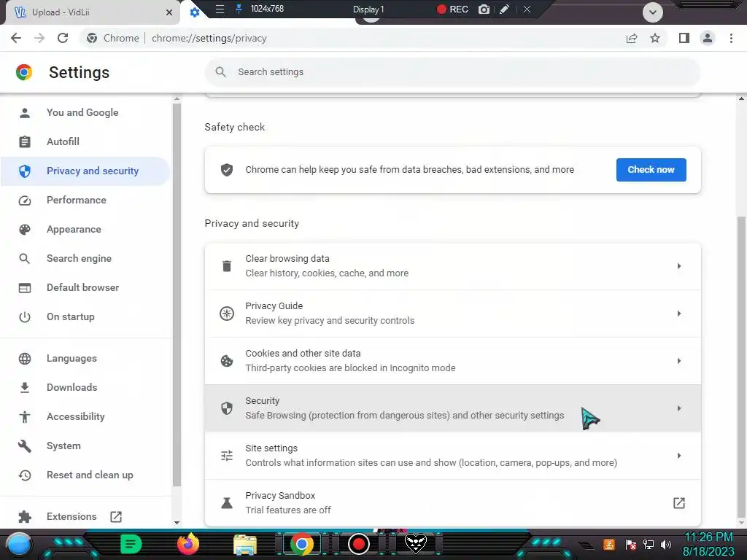This screenshot has height=560, width=747.
Task: Click the sidebar scroll down arrow
Action: pos(177,522)
